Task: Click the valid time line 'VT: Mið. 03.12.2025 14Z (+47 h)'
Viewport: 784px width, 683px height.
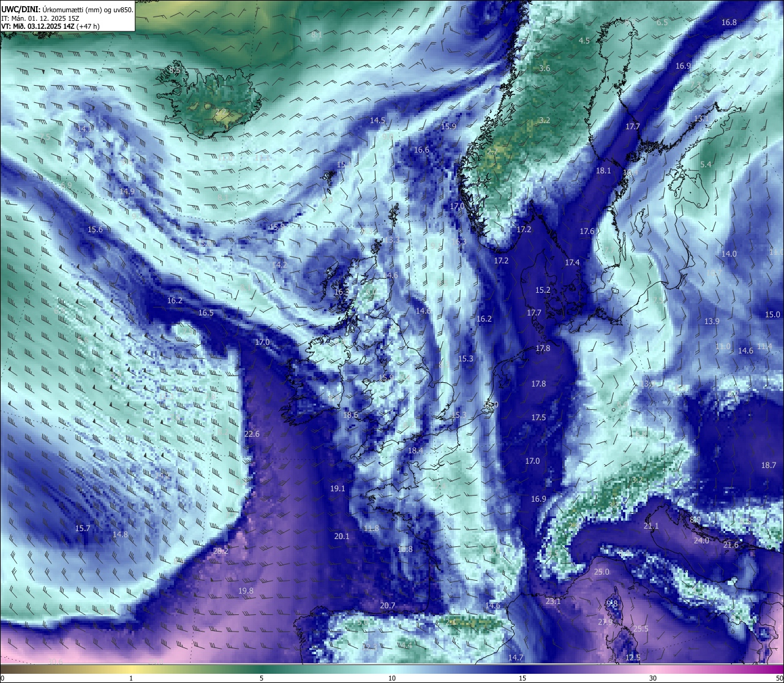Action: point(50,26)
